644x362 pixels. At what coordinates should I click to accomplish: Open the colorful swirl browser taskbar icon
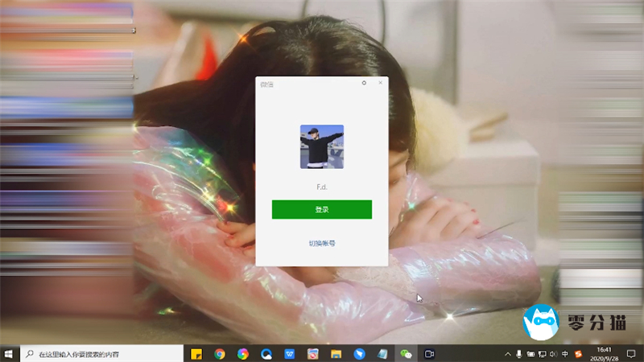tap(243, 354)
